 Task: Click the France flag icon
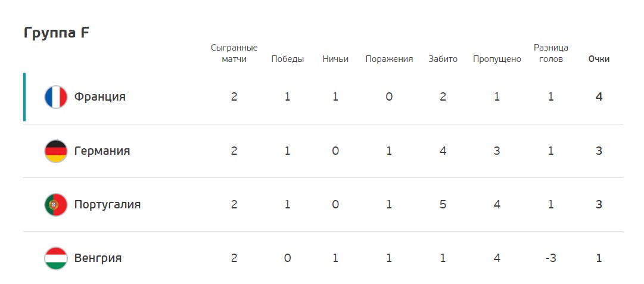(x=56, y=97)
